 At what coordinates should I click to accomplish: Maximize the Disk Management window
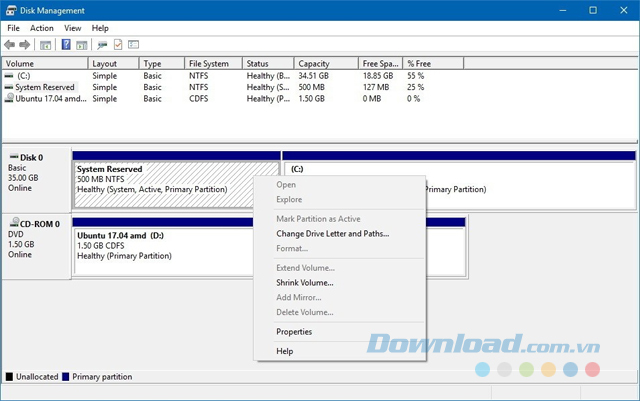click(593, 10)
